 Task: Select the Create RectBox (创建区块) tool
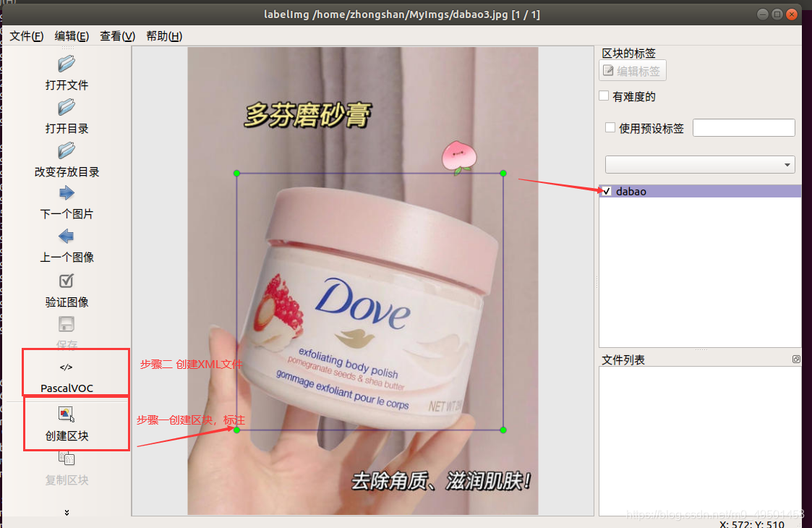pyautogui.click(x=67, y=414)
